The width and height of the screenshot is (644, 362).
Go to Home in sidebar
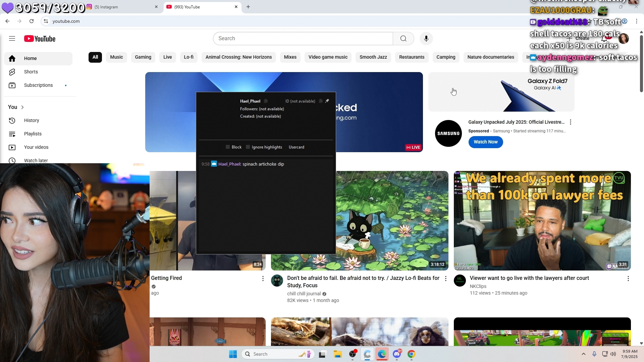(x=38, y=58)
